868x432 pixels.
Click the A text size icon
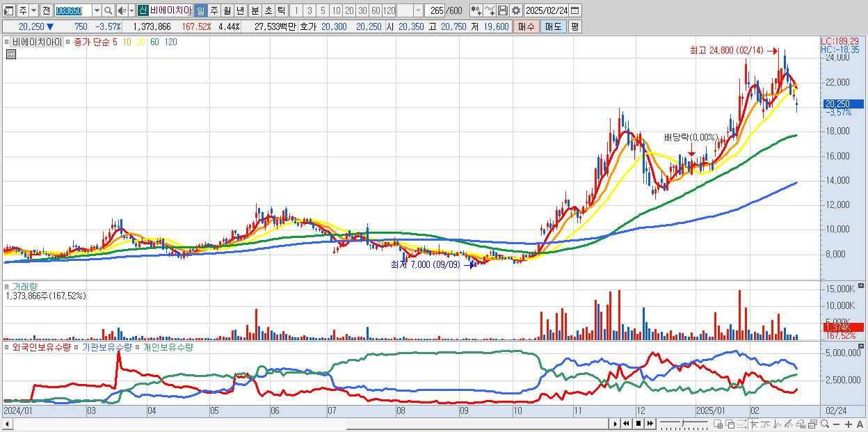(860, 424)
